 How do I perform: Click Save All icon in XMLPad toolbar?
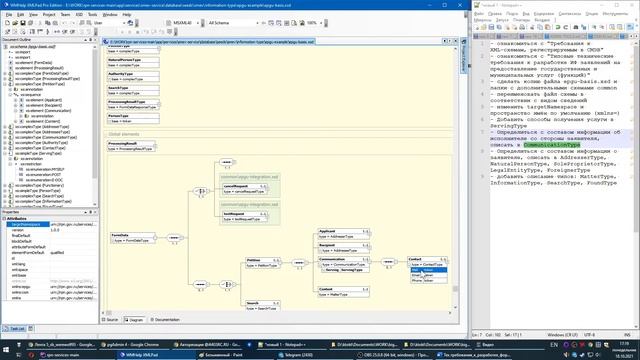(x=30, y=23)
